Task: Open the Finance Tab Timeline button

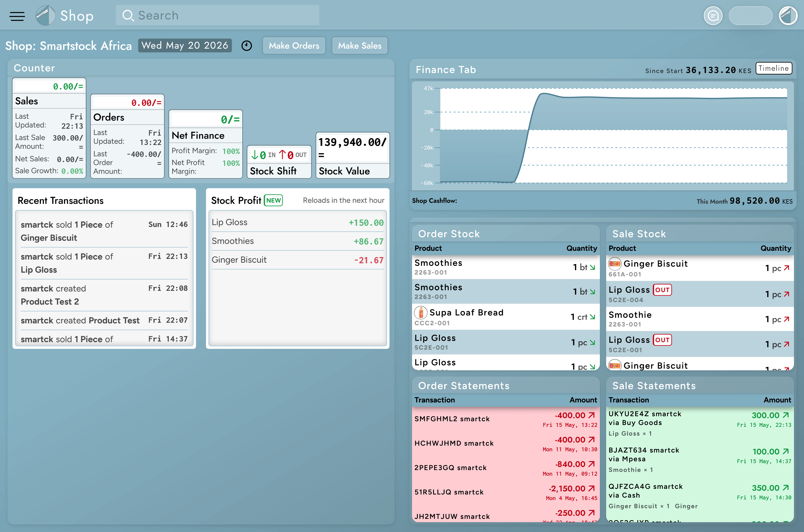Action: 774,69
